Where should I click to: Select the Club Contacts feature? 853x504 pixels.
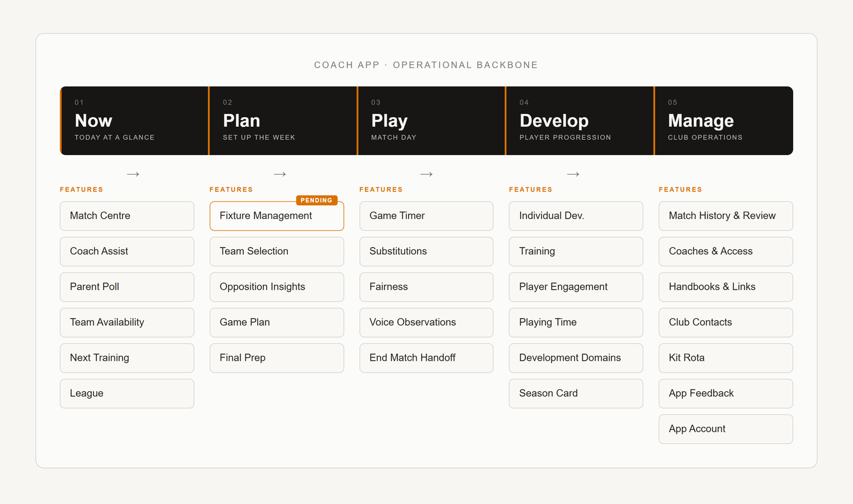[726, 323]
